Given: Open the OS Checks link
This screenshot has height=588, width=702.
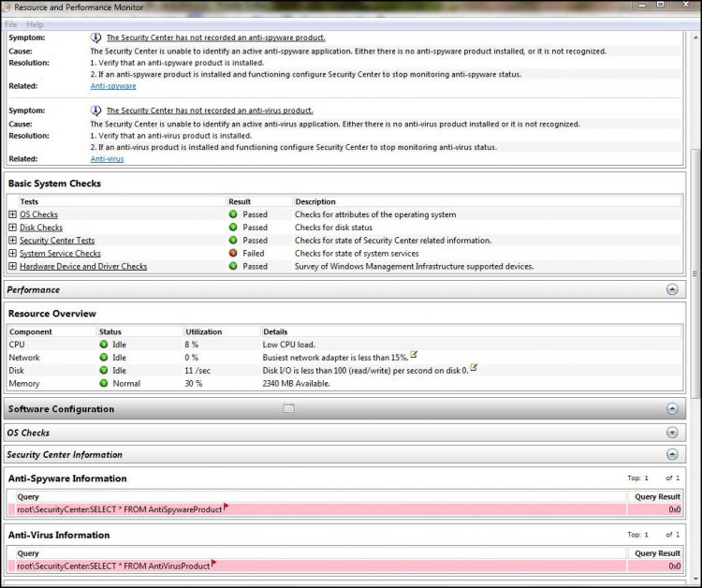Looking at the screenshot, I should click(x=38, y=214).
